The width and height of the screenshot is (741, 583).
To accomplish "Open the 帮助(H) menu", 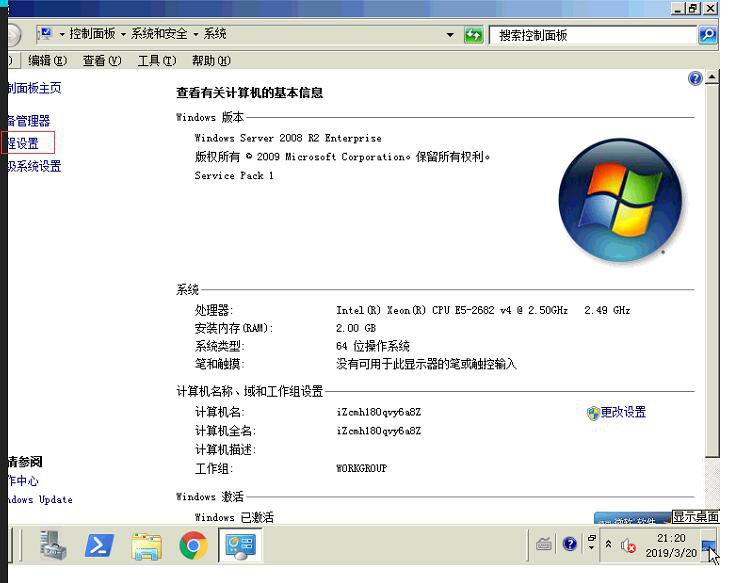I will click(x=211, y=60).
